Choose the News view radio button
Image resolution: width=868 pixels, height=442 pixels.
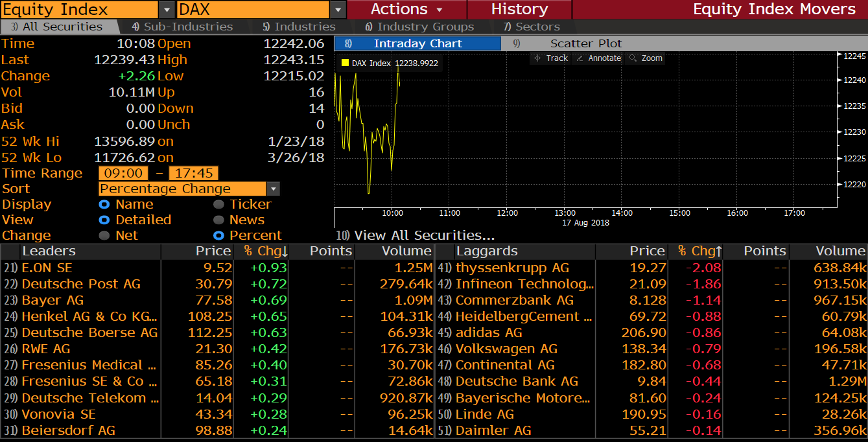pos(218,220)
